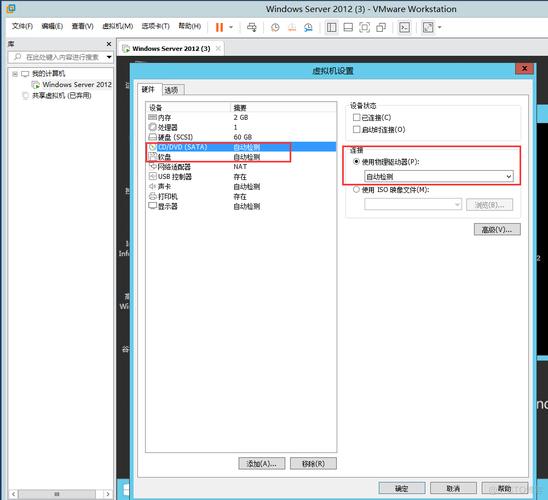
Task: Toggle the thumbnail bar view icon
Action: click(x=348, y=27)
